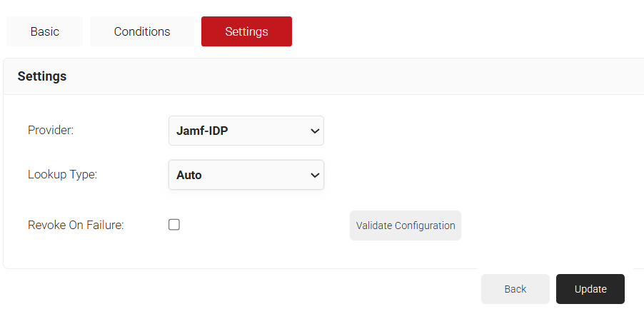Click the bold Settings panel heading
The width and height of the screenshot is (644, 314).
click(42, 76)
